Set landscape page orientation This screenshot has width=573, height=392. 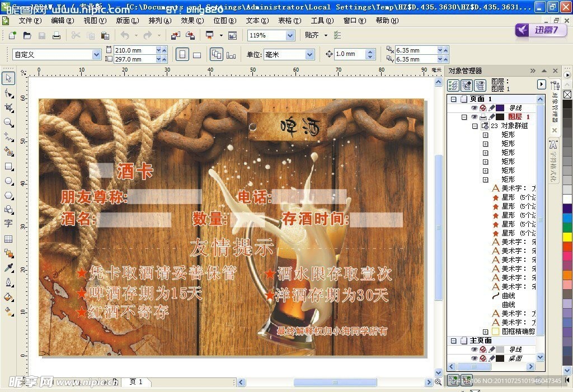coord(197,55)
